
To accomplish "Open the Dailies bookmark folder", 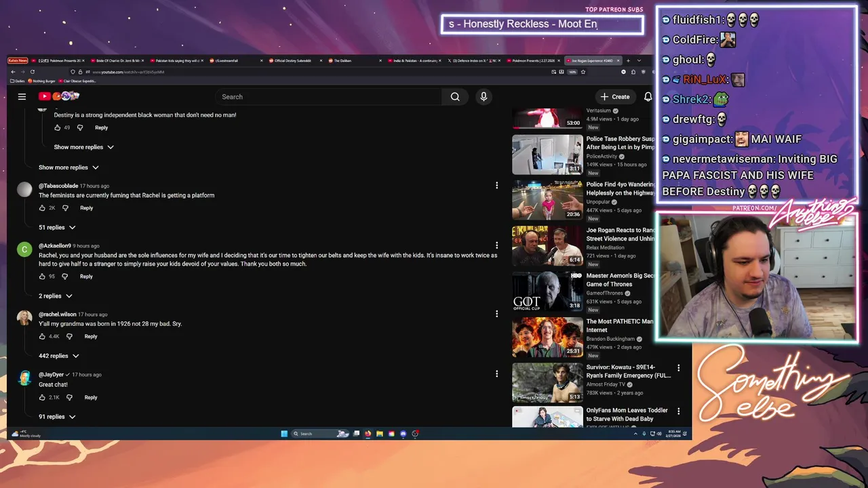I will [18, 81].
